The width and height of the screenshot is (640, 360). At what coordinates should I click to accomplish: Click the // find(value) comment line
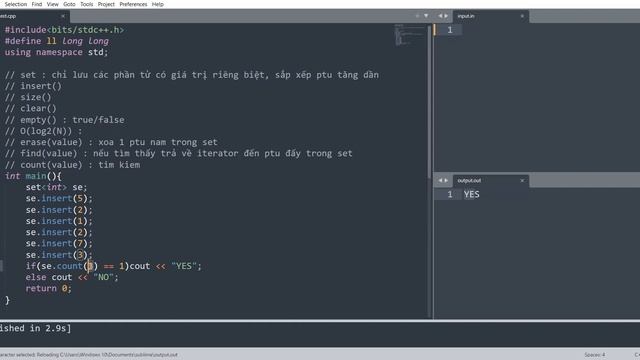click(x=178, y=153)
